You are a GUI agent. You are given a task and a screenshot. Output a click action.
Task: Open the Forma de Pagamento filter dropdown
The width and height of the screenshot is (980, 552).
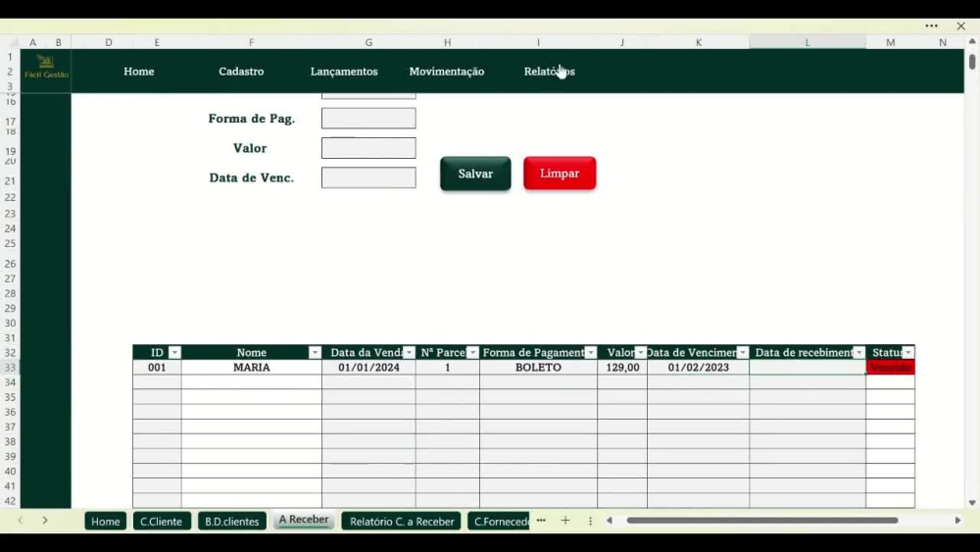pyautogui.click(x=591, y=353)
